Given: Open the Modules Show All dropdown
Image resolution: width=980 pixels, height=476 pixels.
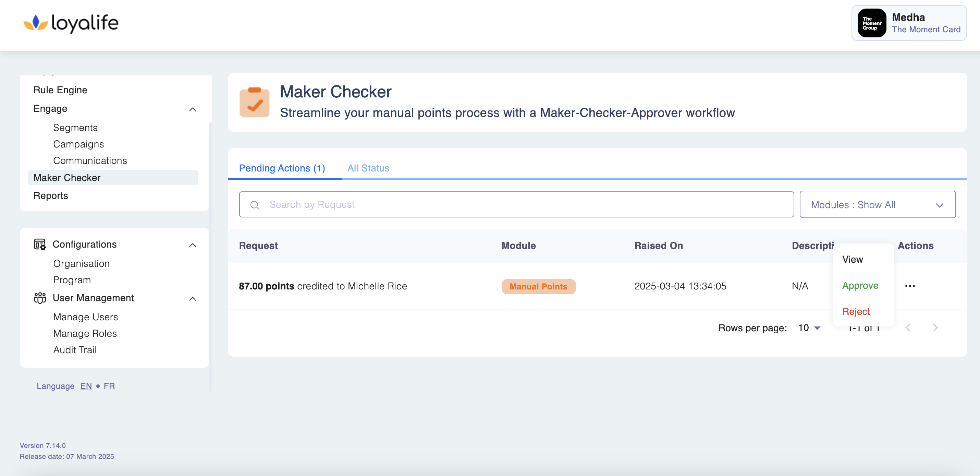Looking at the screenshot, I should pos(877,205).
